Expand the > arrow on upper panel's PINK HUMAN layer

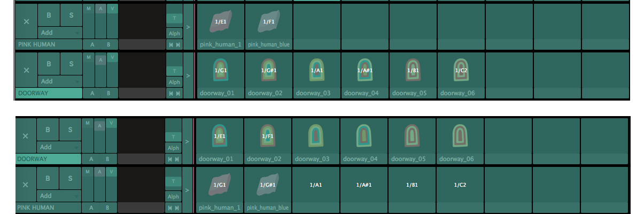click(188, 26)
